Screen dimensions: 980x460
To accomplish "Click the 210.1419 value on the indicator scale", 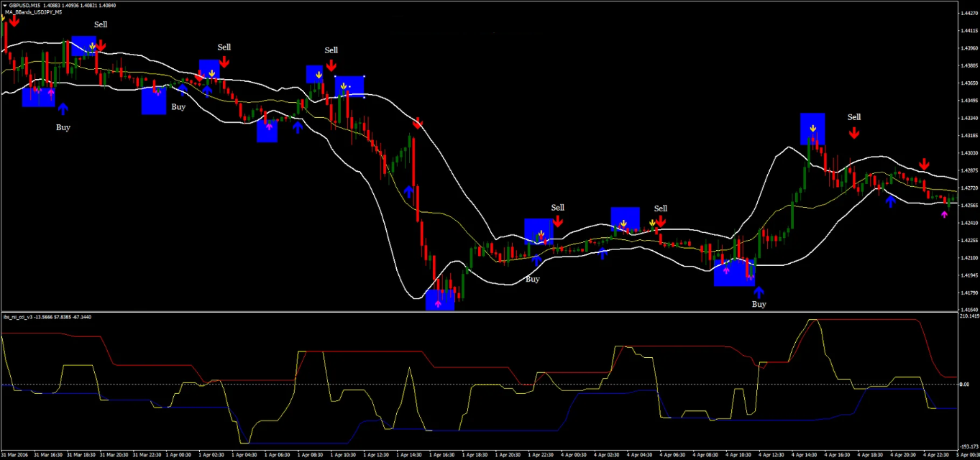I will 969,316.
